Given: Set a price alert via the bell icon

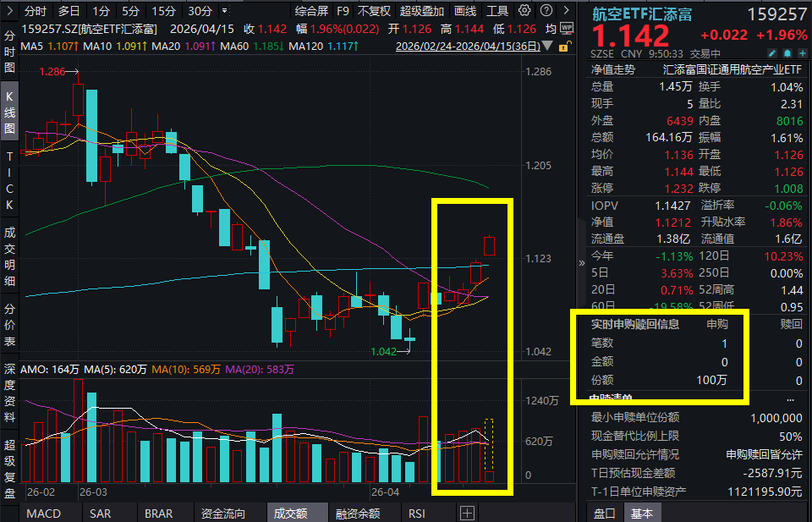Looking at the screenshot, I should coord(787,52).
